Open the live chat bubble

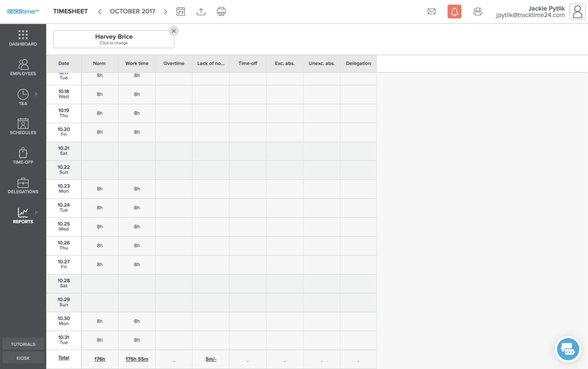click(x=568, y=349)
